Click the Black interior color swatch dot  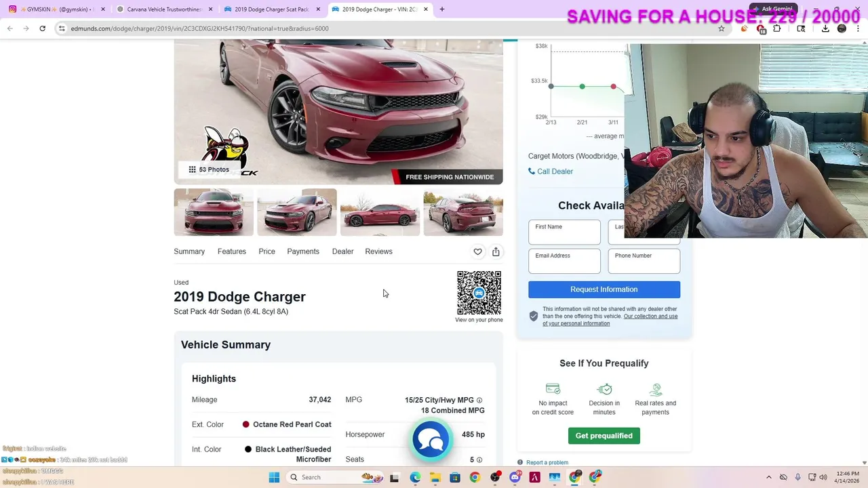[x=248, y=449]
